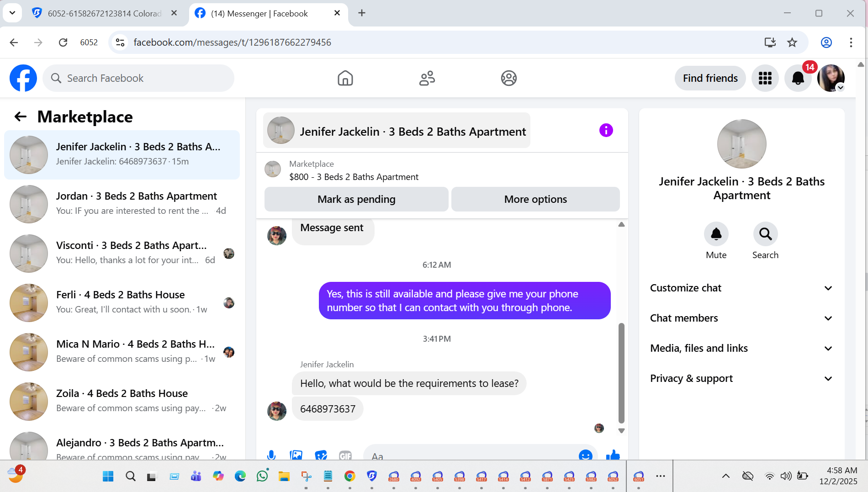Image resolution: width=868 pixels, height=492 pixels.
Task: Go back using the Marketplace arrow
Action: tap(21, 116)
